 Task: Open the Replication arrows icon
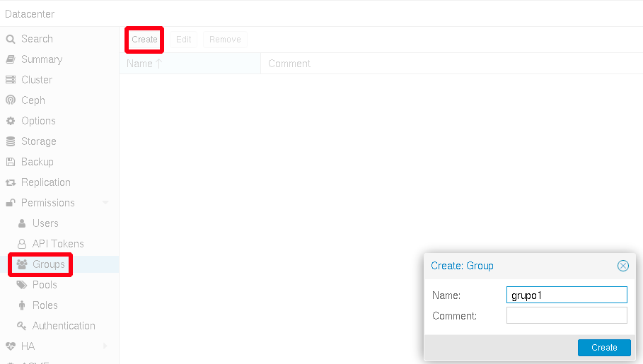coord(11,183)
